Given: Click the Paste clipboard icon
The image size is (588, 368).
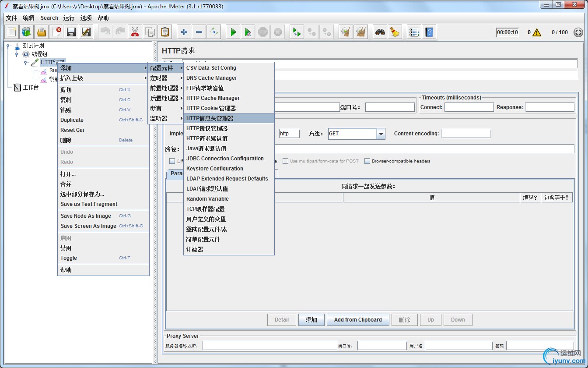Looking at the screenshot, I should [164, 32].
